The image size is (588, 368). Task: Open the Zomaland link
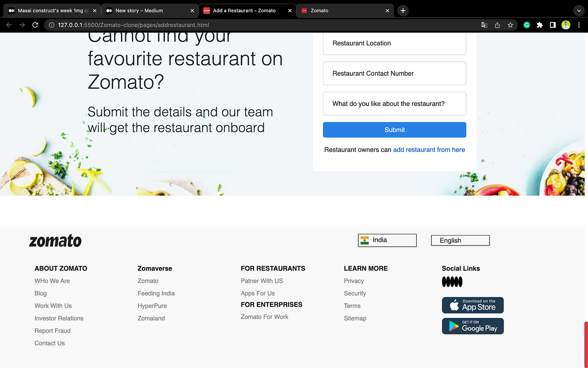[151, 318]
